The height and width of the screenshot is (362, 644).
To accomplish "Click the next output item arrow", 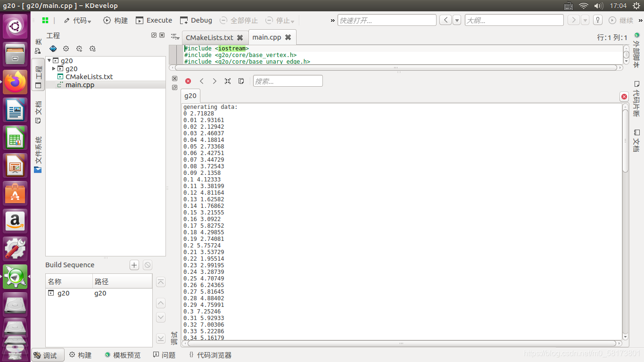I will tap(215, 81).
